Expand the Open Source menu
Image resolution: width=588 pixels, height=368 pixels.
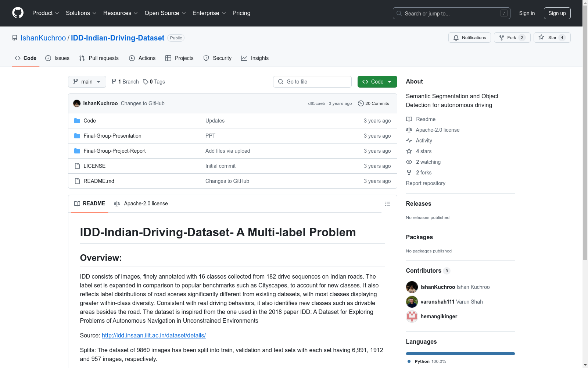tap(165, 13)
